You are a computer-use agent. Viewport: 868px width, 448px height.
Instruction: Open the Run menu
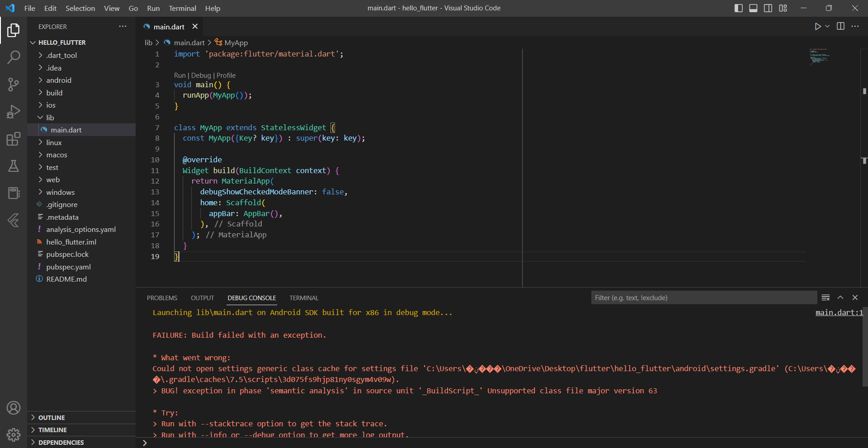tap(153, 8)
